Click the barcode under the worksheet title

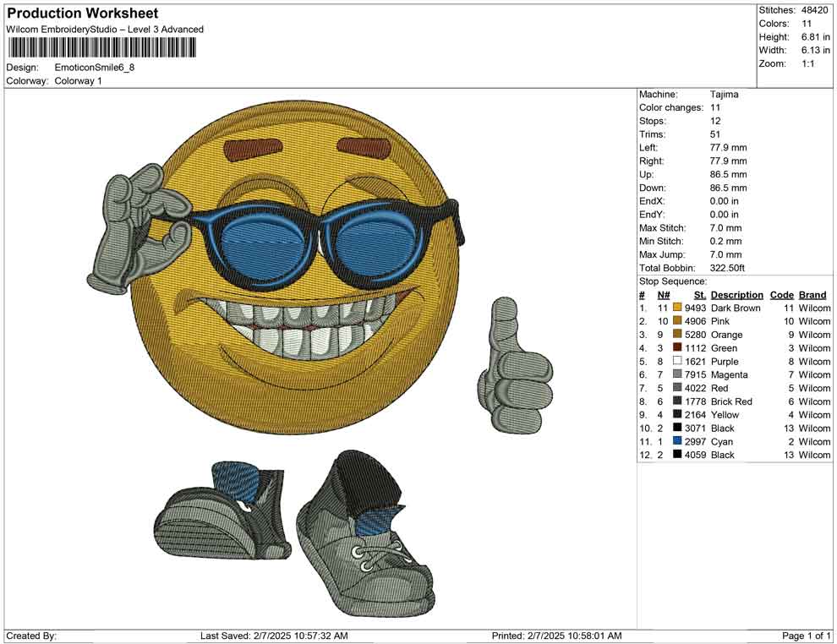(101, 48)
